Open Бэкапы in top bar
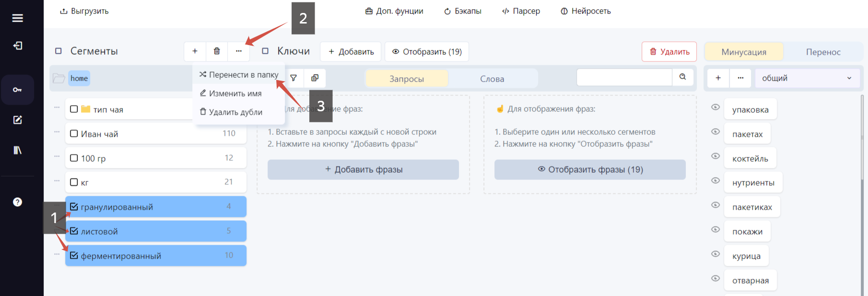Screen dimensions: 868x296 click(463, 11)
